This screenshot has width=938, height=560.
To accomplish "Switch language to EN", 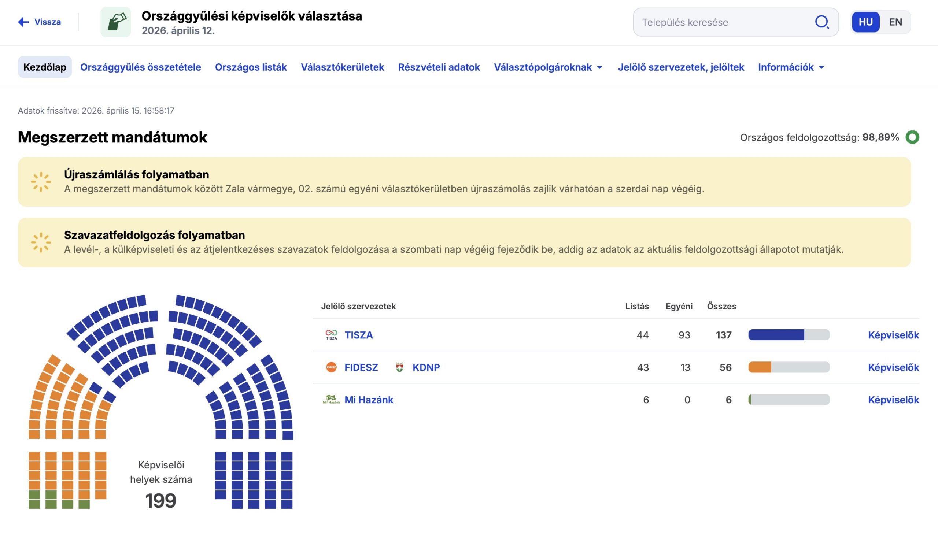I will click(x=895, y=22).
